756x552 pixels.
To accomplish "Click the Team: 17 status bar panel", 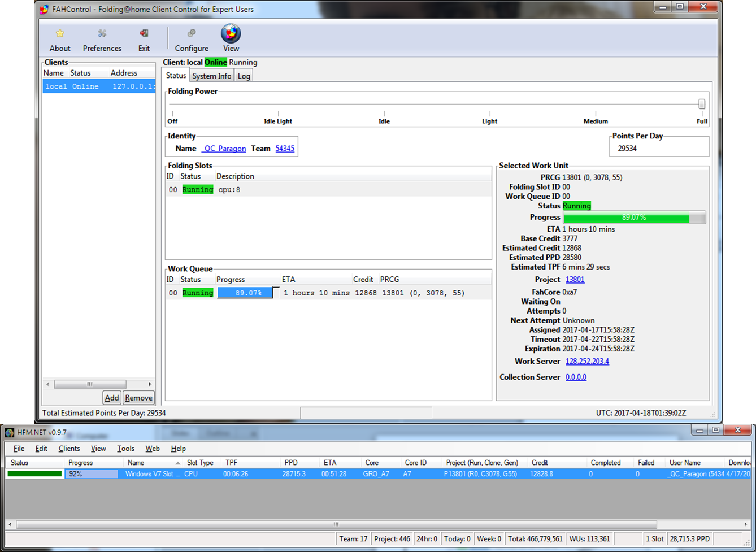I will (353, 538).
